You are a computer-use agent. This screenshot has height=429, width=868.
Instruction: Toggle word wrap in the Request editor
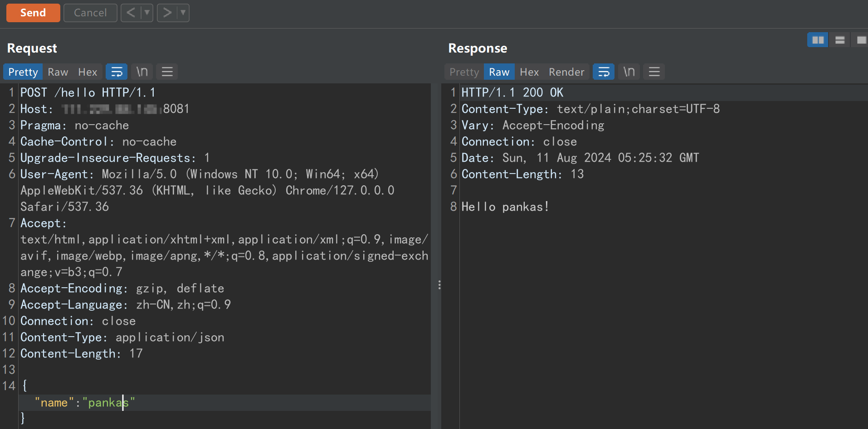click(117, 71)
